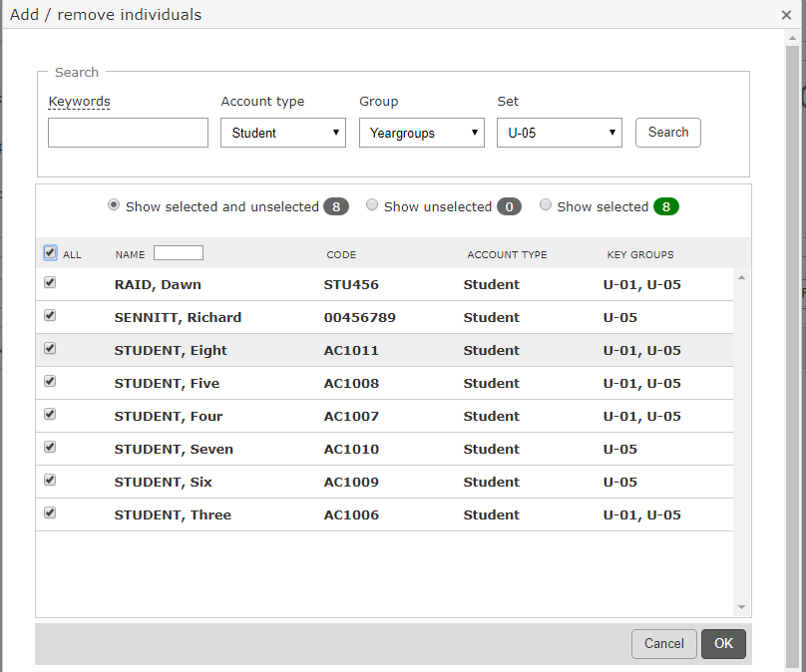Click the scroll down arrow in list
The width and height of the screenshot is (806, 672).
(741, 607)
